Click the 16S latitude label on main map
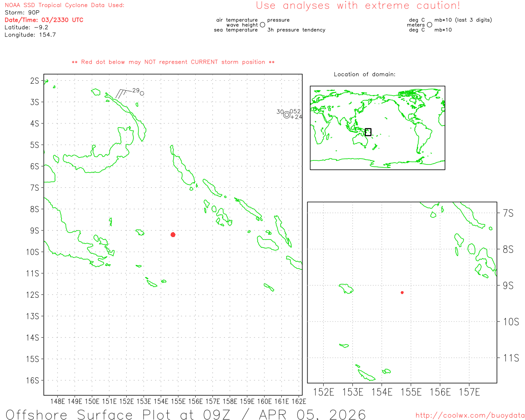 (x=32, y=380)
